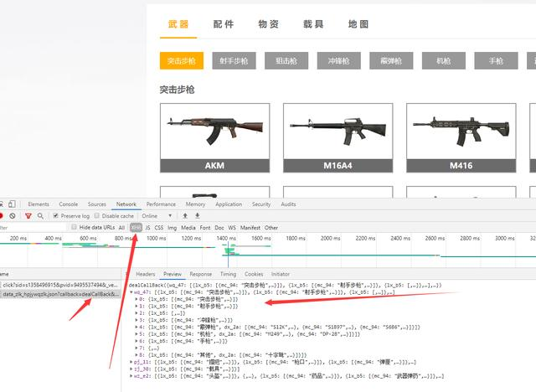Open the Security panel tab

pos(261,204)
